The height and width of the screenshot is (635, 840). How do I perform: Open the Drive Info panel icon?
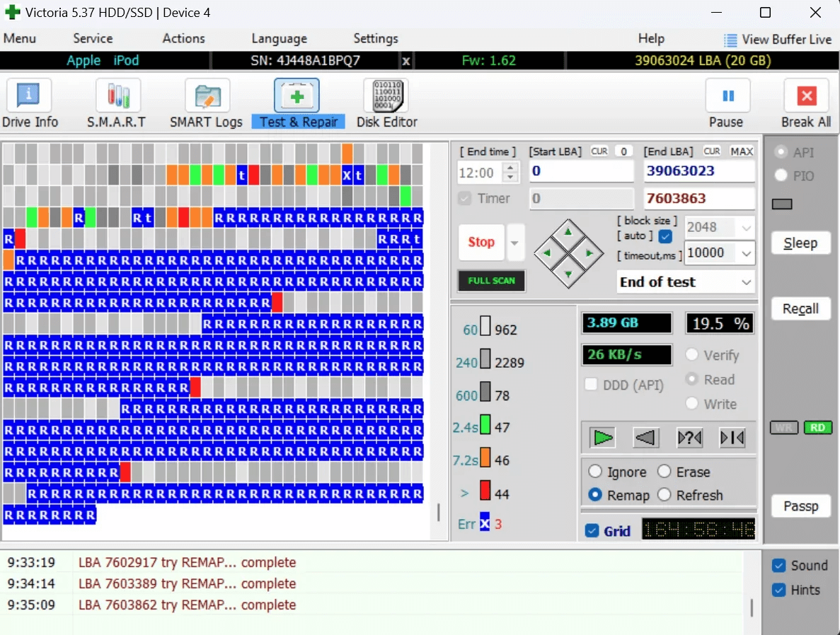click(29, 95)
